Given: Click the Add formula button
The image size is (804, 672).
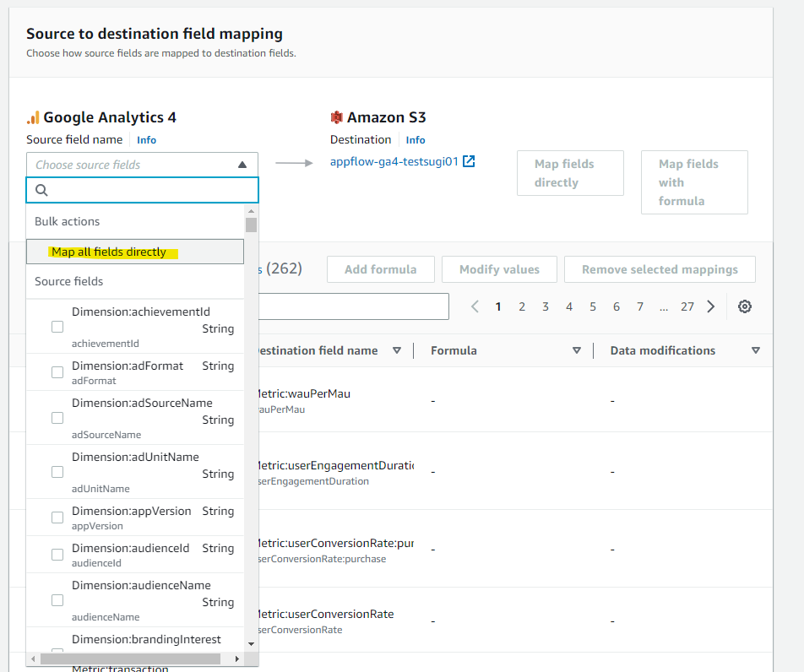Looking at the screenshot, I should [x=380, y=269].
